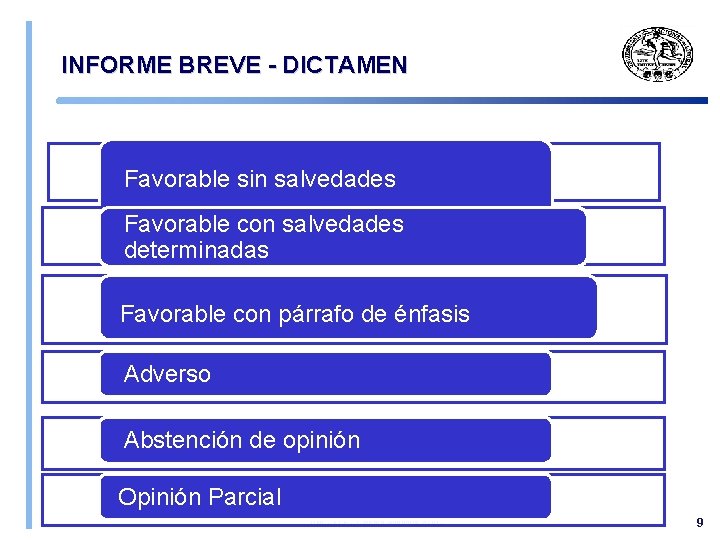Click the university seal logo

pyautogui.click(x=658, y=53)
